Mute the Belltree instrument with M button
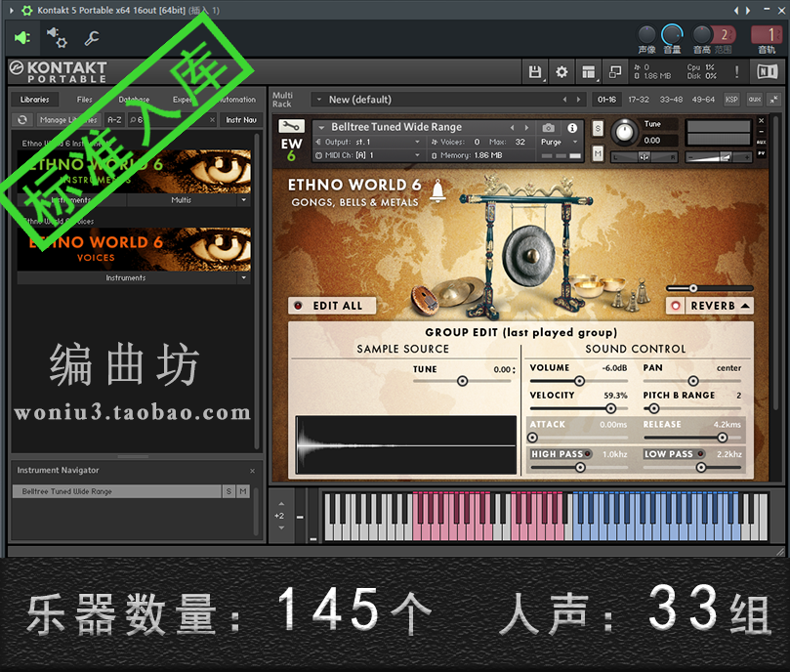790x672 pixels. click(x=598, y=153)
